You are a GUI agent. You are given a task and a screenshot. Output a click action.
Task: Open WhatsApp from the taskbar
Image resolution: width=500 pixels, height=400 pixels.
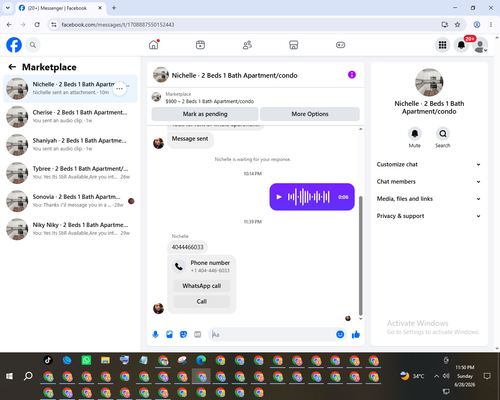click(86, 360)
